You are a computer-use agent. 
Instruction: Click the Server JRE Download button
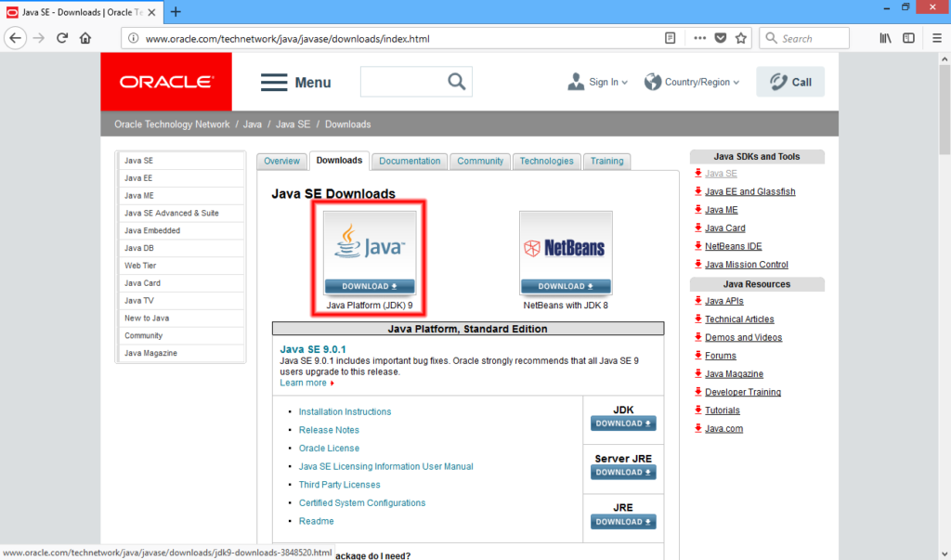click(x=623, y=472)
